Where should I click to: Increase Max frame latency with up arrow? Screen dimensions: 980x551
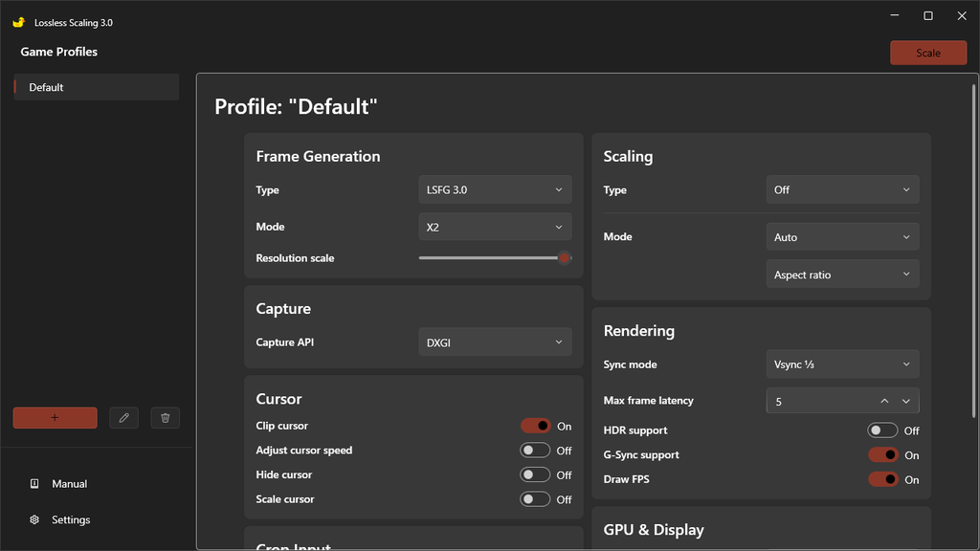click(884, 401)
